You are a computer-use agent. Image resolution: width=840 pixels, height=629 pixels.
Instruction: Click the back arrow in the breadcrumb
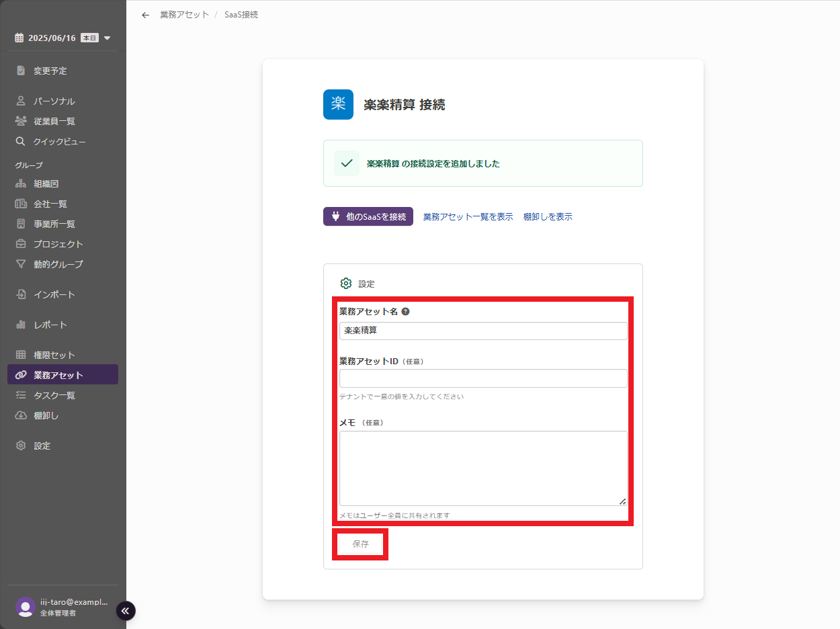[x=145, y=15]
